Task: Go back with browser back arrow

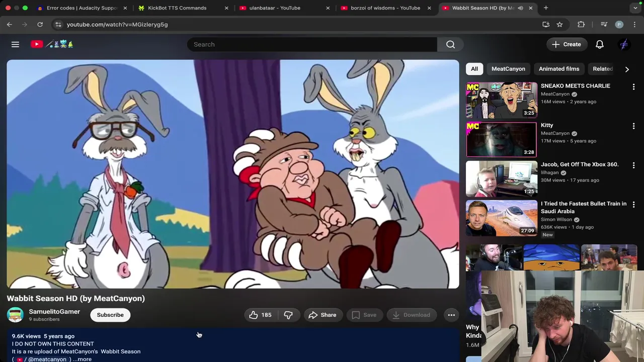Action: click(10, 24)
